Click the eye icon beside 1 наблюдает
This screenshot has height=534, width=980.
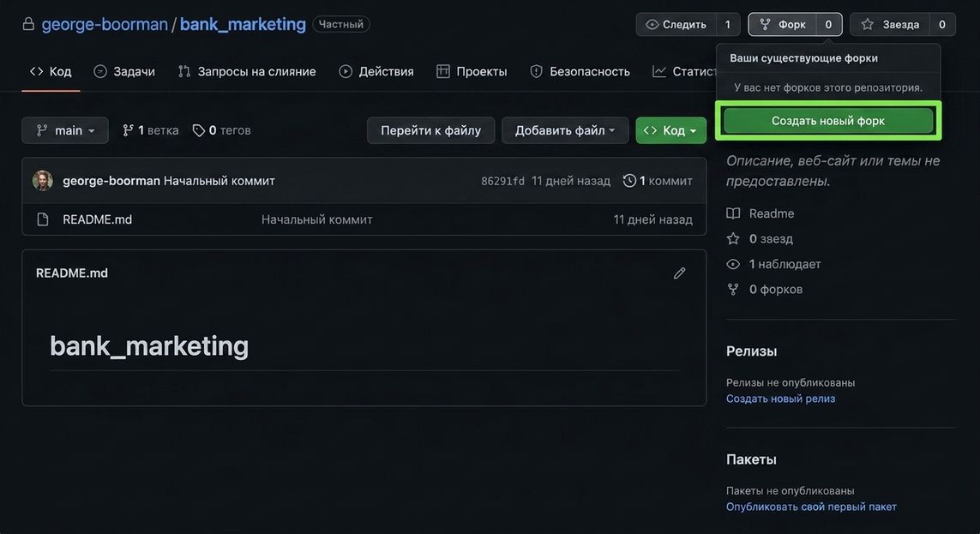(x=733, y=264)
